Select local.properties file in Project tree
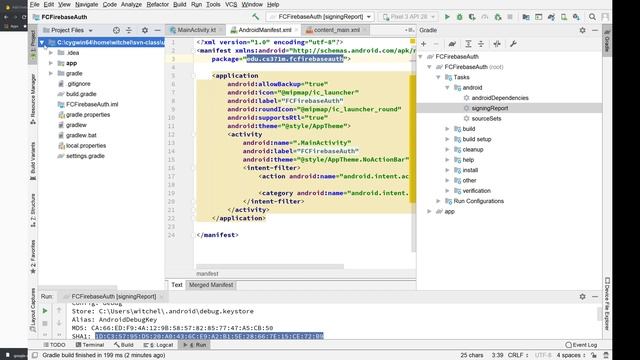This screenshot has width=640, height=360. tap(86, 146)
